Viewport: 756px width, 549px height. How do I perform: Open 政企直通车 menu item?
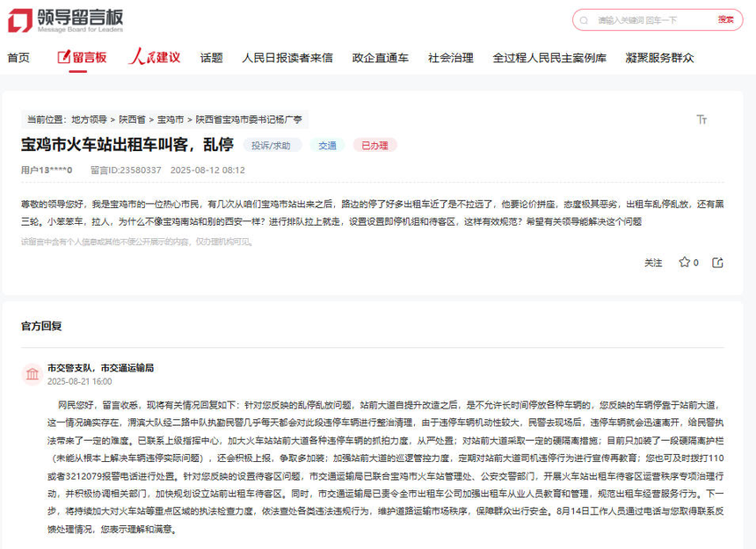[x=381, y=58]
